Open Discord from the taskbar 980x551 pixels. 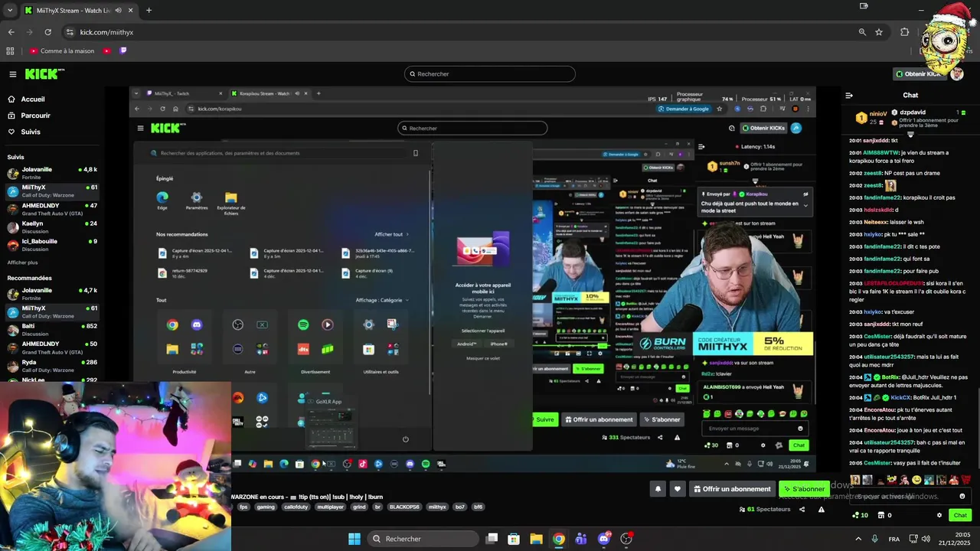(x=603, y=539)
